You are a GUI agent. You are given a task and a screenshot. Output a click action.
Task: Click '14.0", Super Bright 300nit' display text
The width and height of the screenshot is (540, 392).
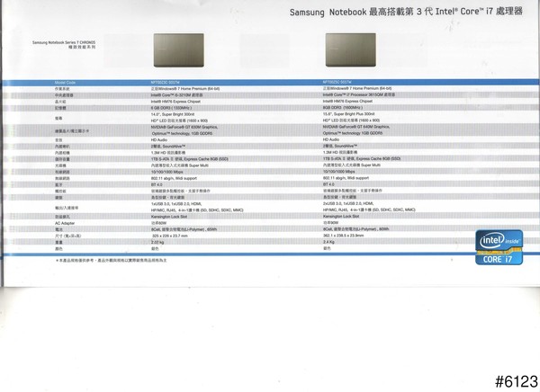(173, 114)
